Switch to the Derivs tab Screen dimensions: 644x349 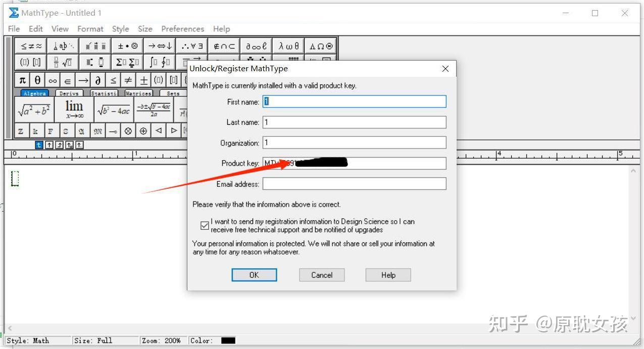69,93
